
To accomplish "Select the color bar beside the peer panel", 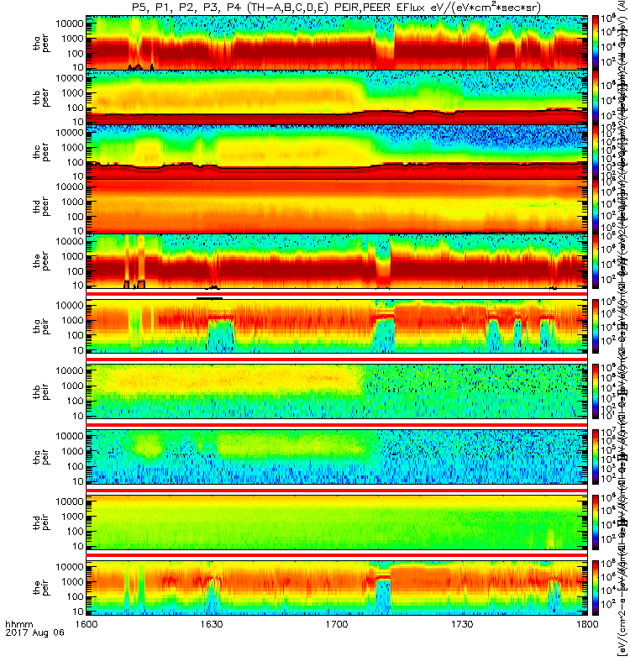I will (x=596, y=260).
